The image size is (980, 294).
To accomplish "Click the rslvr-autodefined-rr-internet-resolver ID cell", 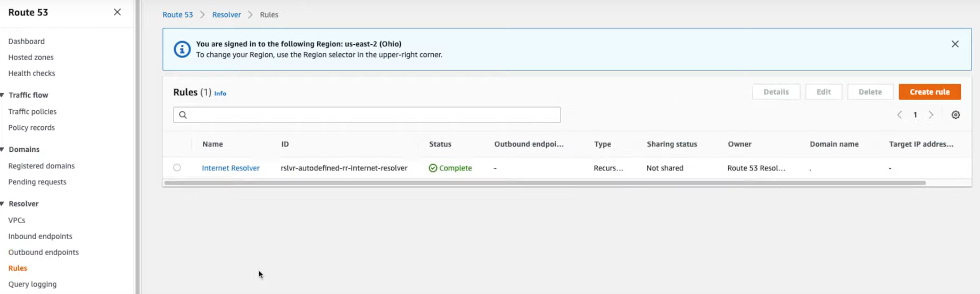I will [344, 168].
